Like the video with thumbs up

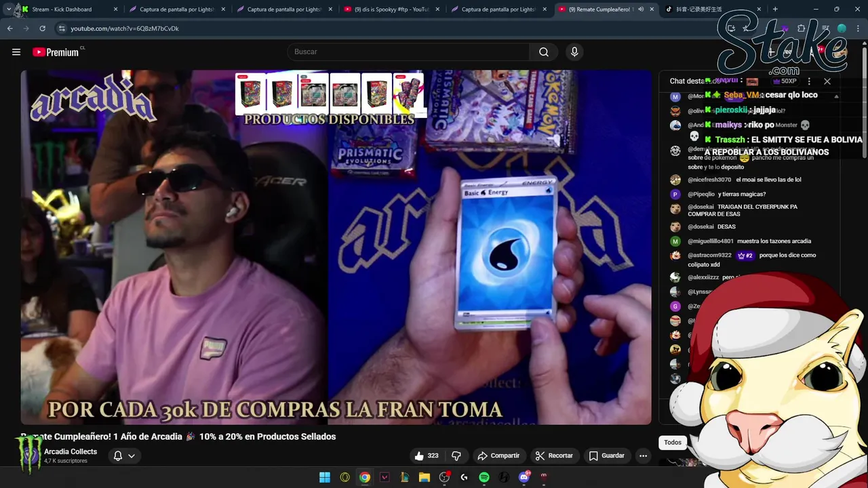[427, 455]
